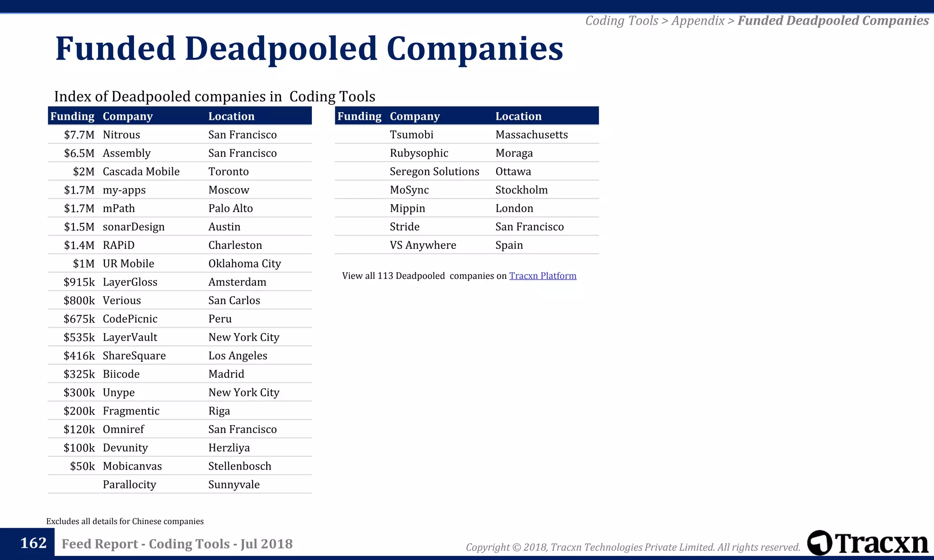934x560 pixels.
Task: Select the $6.5M funding amount
Action: tap(79, 153)
